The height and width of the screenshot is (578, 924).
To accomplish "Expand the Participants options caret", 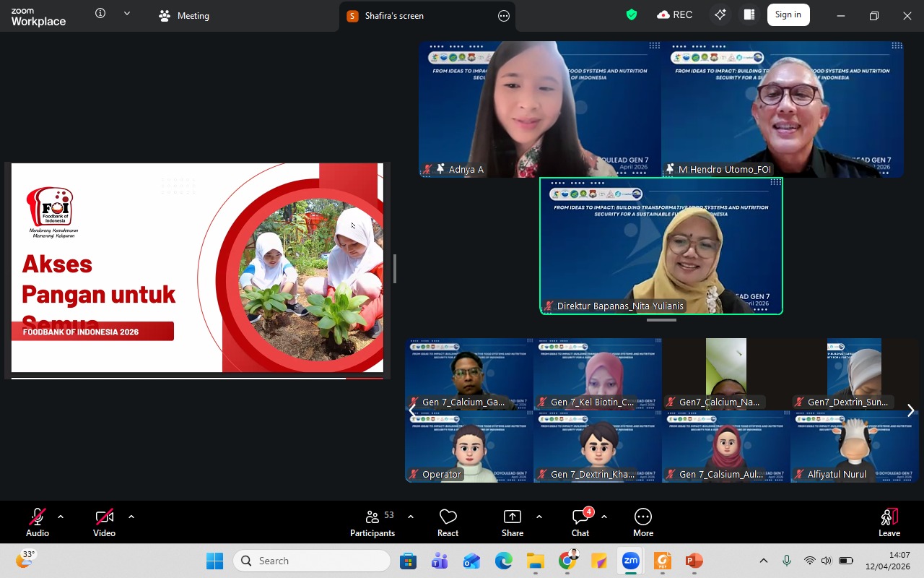I will [x=411, y=517].
